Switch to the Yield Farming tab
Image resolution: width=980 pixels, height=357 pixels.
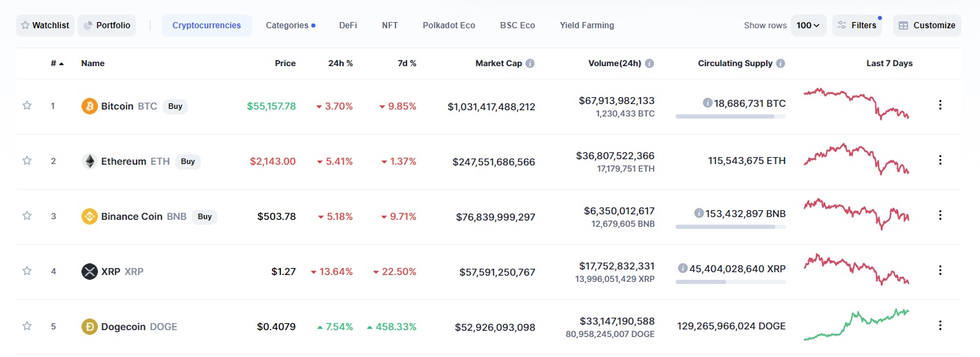[x=587, y=25]
